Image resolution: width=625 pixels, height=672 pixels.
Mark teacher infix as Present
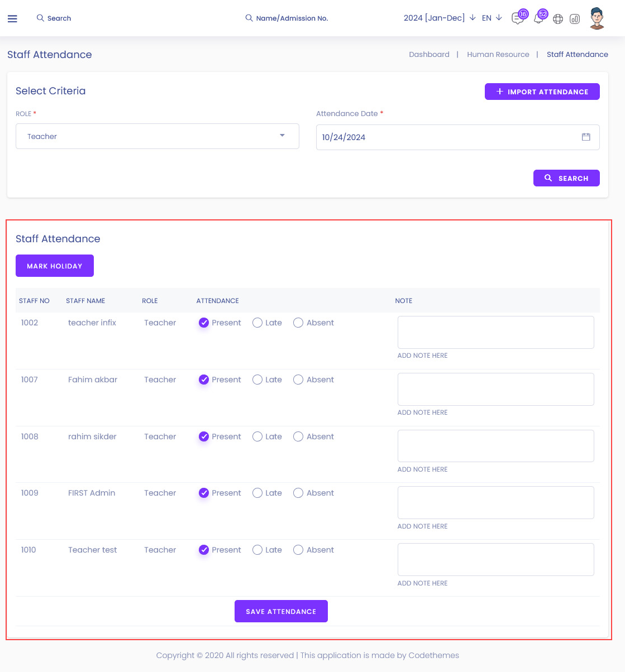click(x=204, y=323)
